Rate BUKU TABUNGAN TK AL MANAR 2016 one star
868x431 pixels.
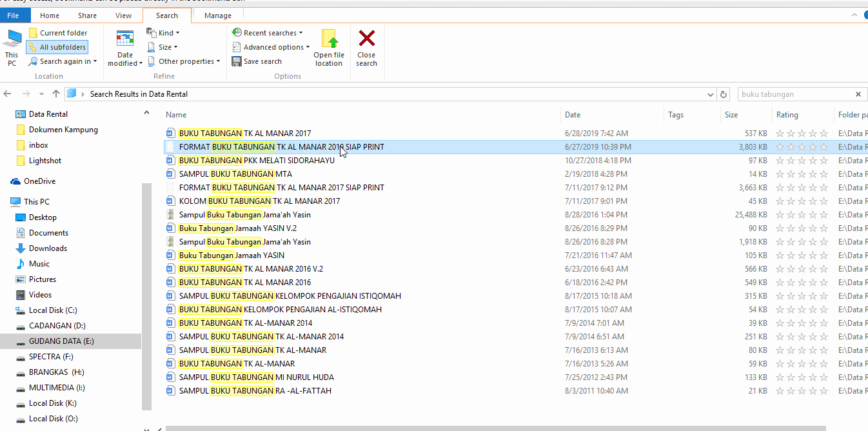[780, 283]
